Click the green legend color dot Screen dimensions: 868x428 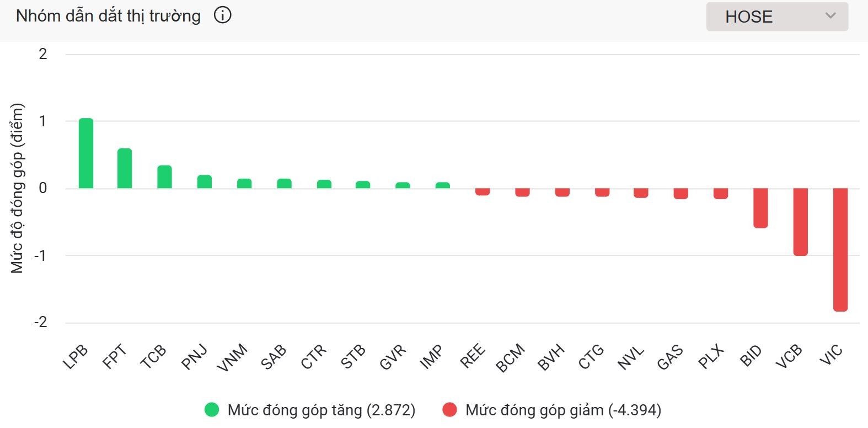point(212,410)
